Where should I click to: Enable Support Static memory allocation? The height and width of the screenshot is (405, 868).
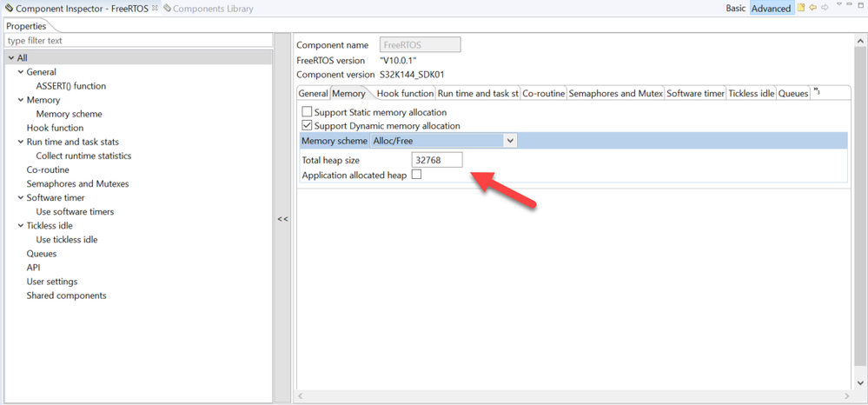click(308, 112)
